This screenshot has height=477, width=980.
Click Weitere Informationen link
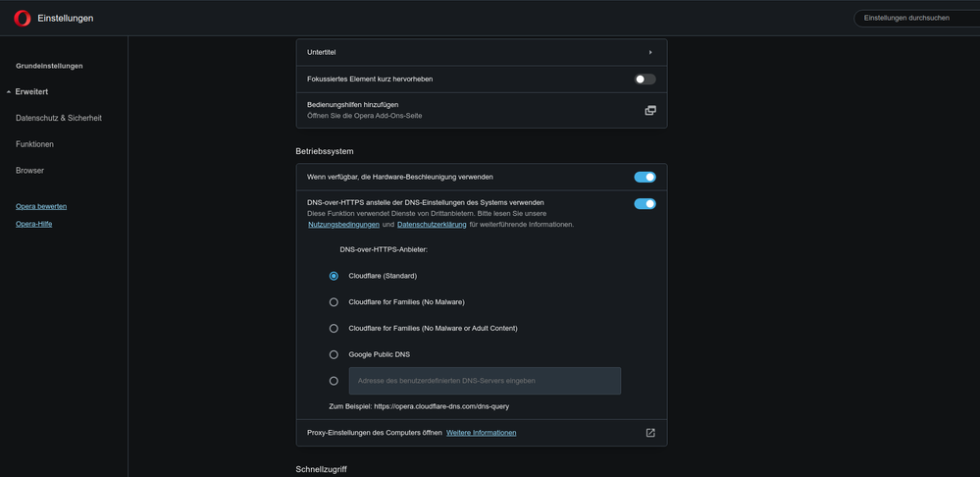[482, 433]
